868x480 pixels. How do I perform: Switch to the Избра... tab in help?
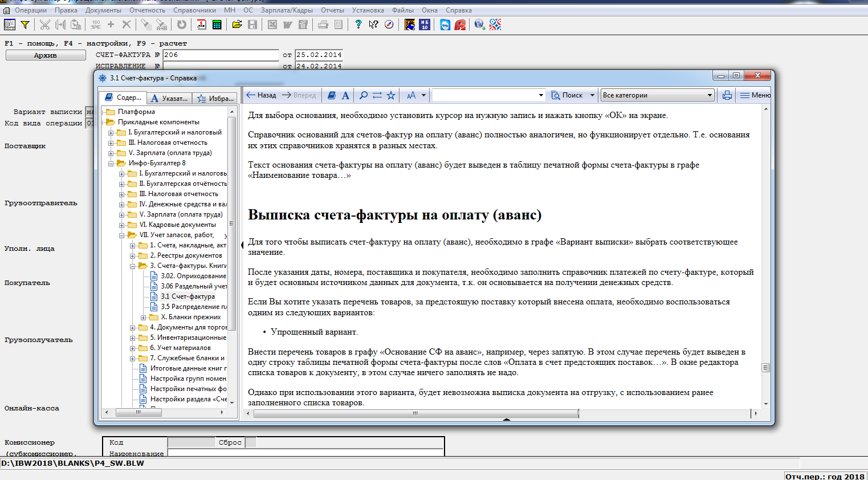215,98
